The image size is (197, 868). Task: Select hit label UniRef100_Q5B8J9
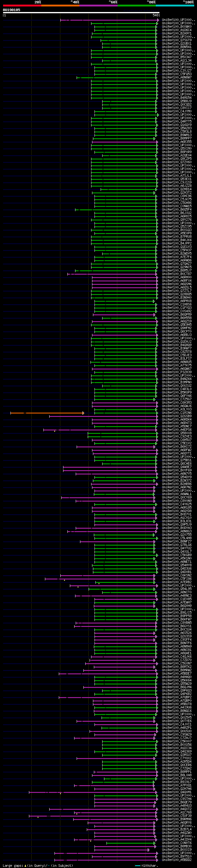pos(176,101)
